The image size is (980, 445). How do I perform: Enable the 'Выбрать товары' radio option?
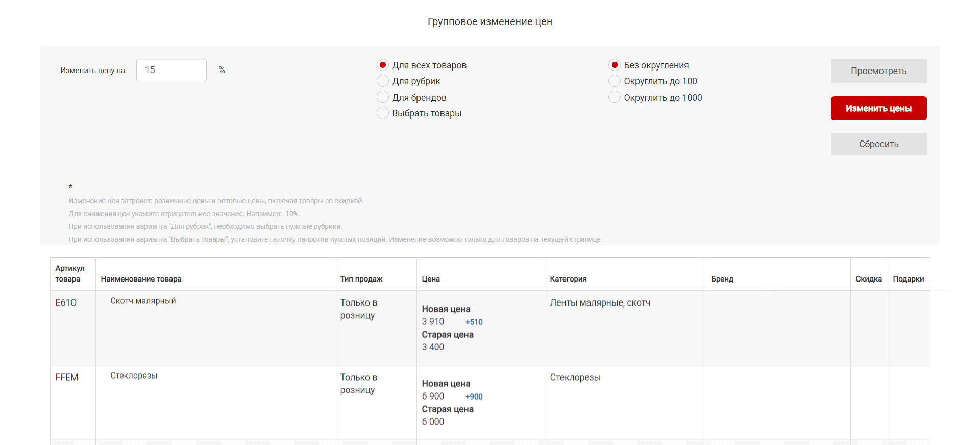[x=383, y=113]
